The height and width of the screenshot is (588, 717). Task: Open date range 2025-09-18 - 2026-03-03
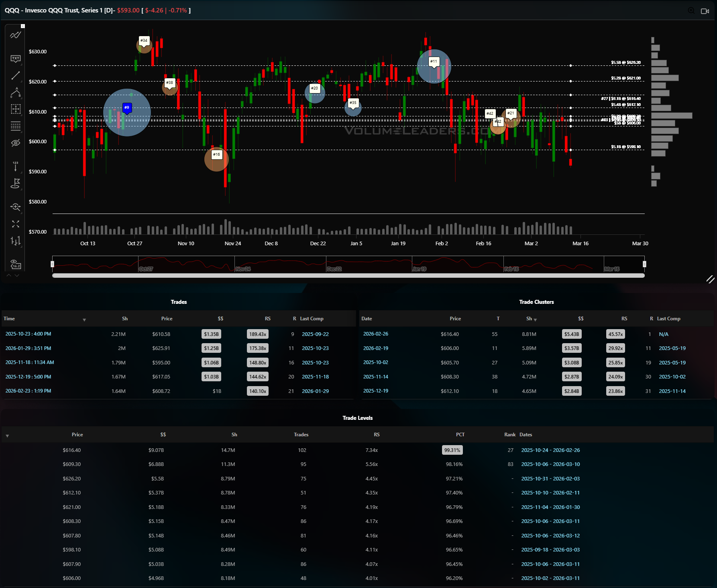pos(550,550)
